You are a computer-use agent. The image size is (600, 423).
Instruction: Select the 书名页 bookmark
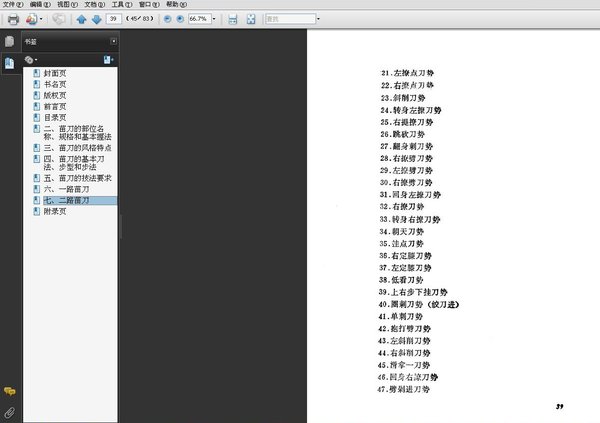[55, 84]
